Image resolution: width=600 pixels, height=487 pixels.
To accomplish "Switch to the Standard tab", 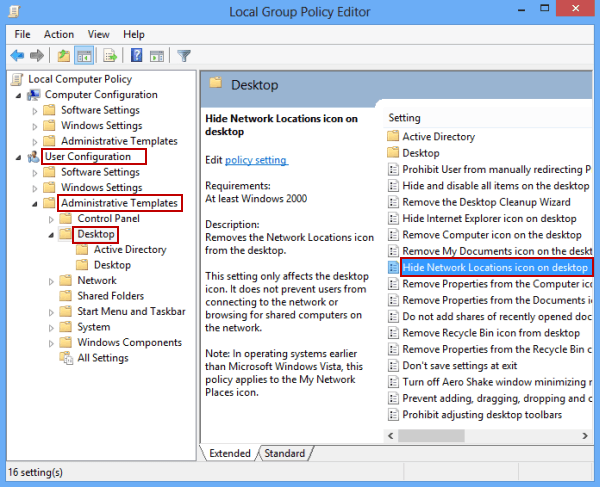I will pos(285,453).
